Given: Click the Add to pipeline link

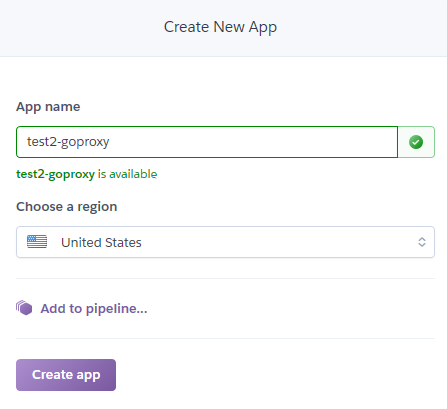Looking at the screenshot, I should point(94,309).
